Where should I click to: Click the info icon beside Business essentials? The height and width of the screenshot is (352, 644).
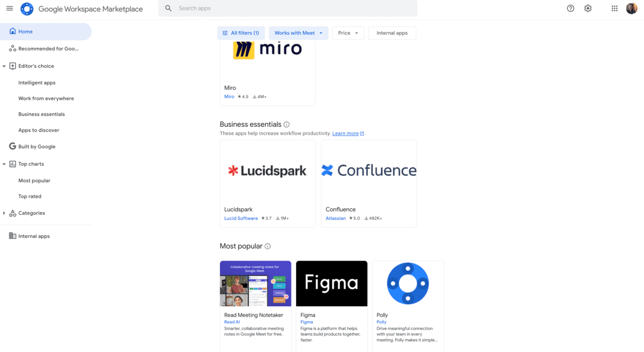click(287, 125)
